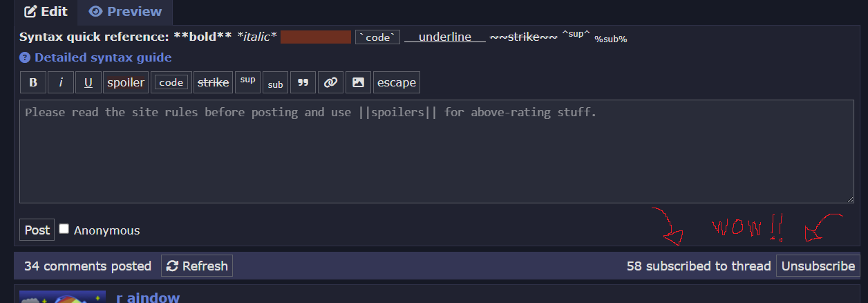Insert a blockquote with the quote icon
868x303 pixels.
coord(303,82)
